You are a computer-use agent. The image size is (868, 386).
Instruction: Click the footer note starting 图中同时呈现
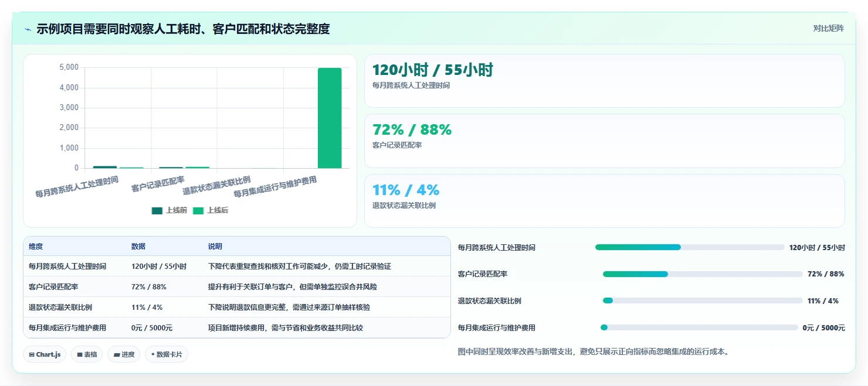tap(594, 352)
